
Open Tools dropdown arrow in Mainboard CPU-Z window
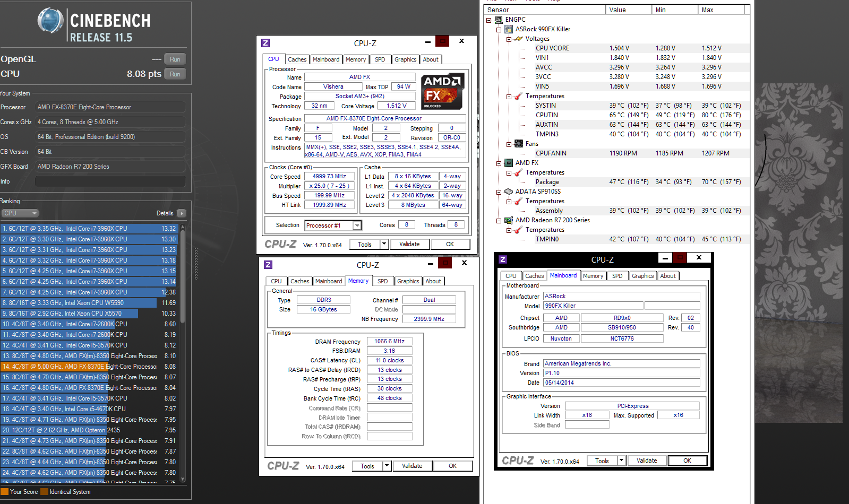click(x=622, y=460)
